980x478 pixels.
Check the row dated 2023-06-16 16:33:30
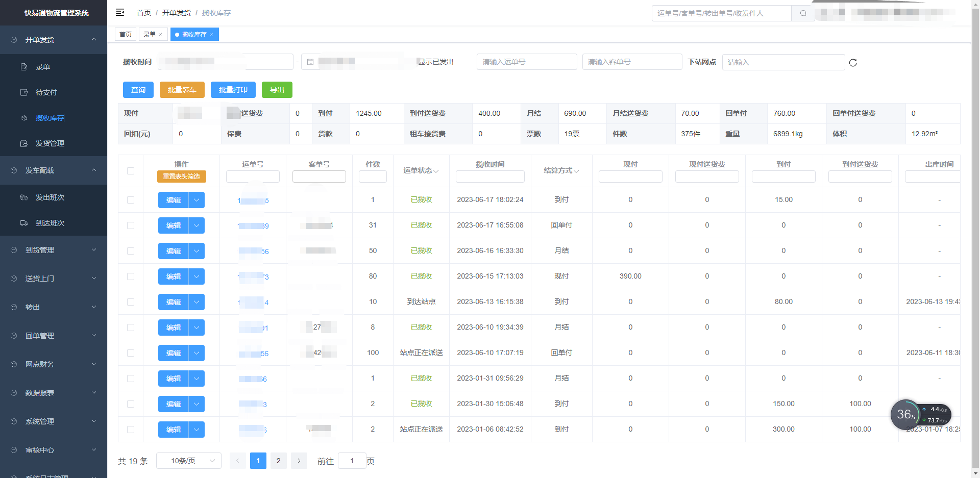[x=131, y=251]
